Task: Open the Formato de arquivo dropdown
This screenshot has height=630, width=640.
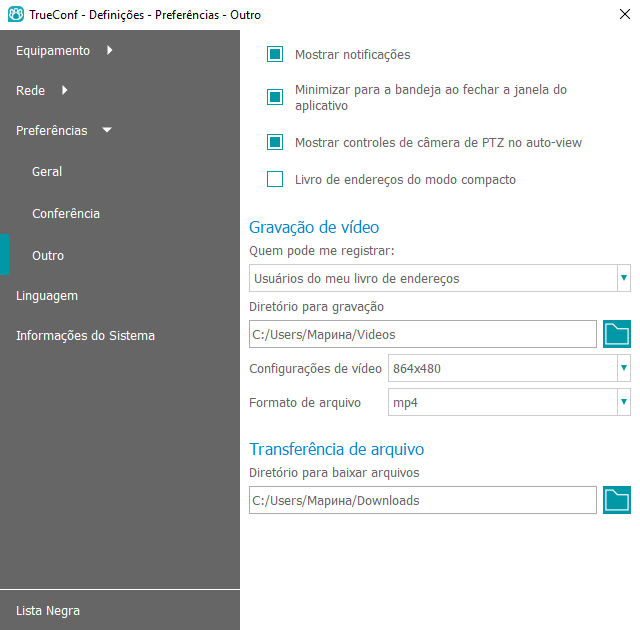Action: tap(509, 402)
